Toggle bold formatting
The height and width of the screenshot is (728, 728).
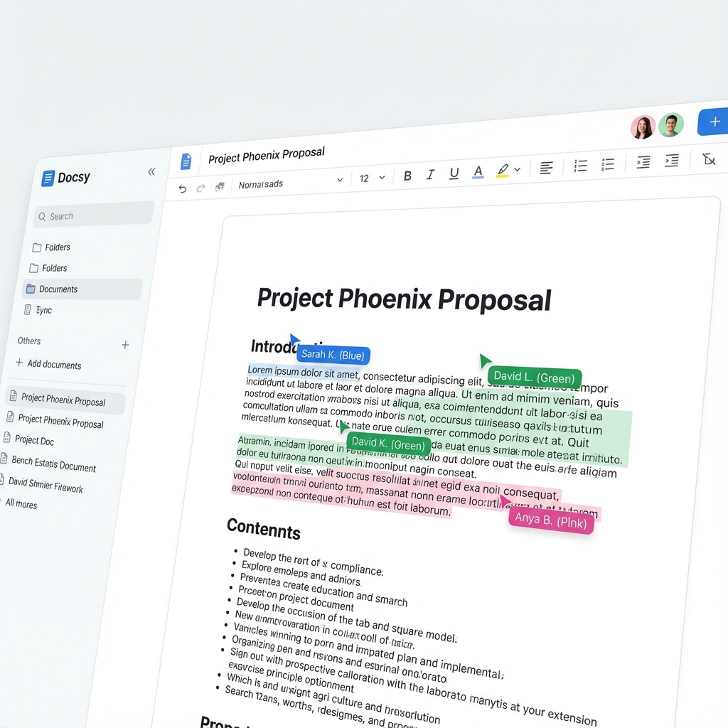[407, 176]
